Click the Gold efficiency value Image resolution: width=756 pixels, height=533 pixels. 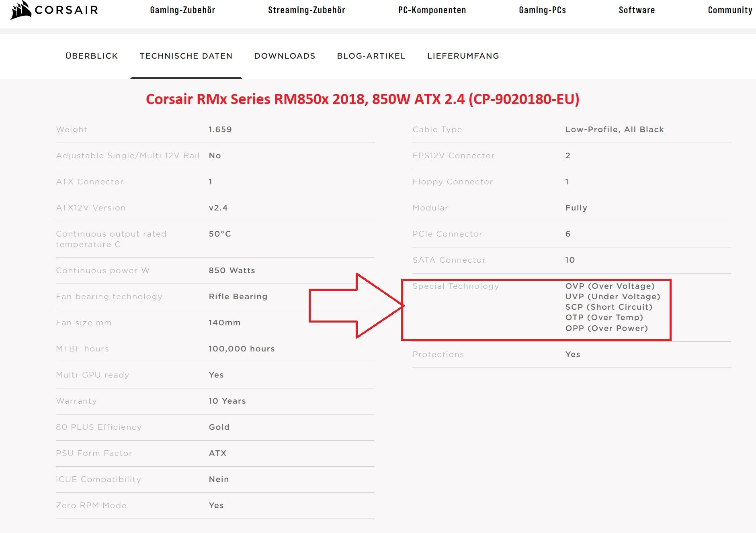tap(219, 427)
